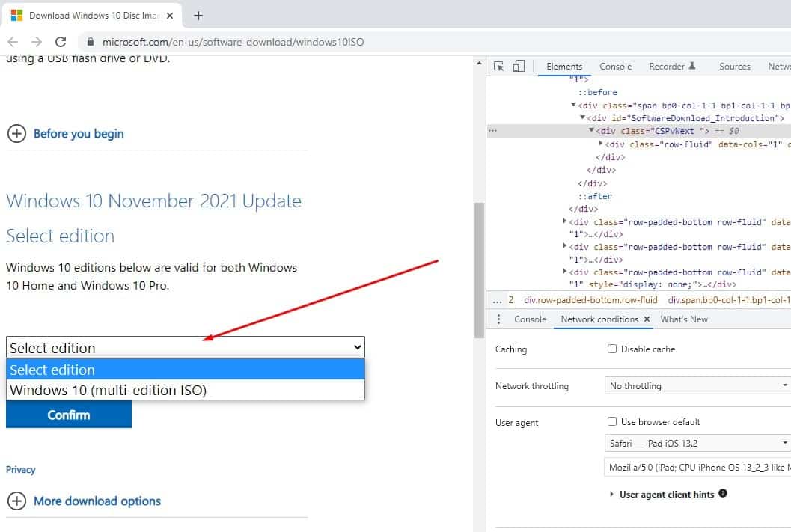Click the browser reload icon

tap(61, 42)
